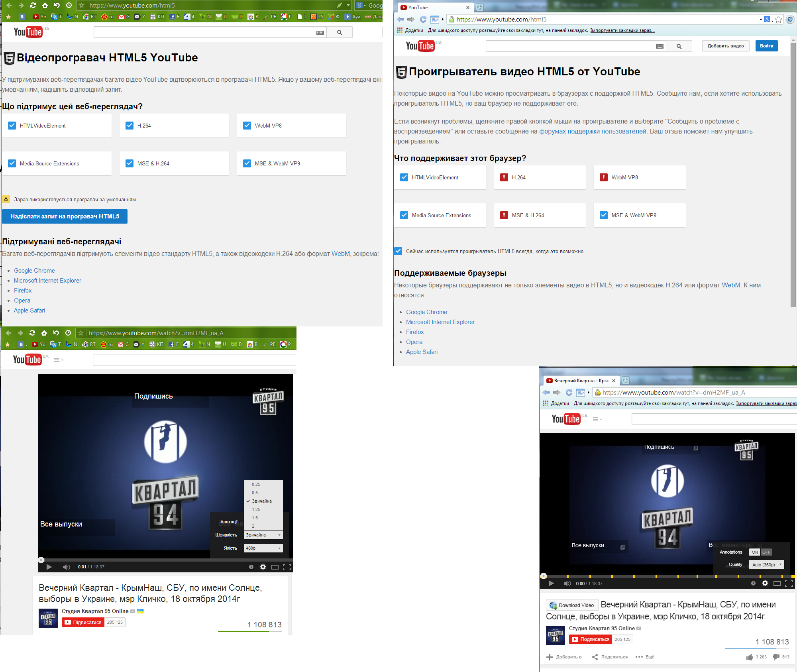Dislike video with 813 thumbs down
Screen dimensions: 797x672
pyautogui.click(x=781, y=657)
